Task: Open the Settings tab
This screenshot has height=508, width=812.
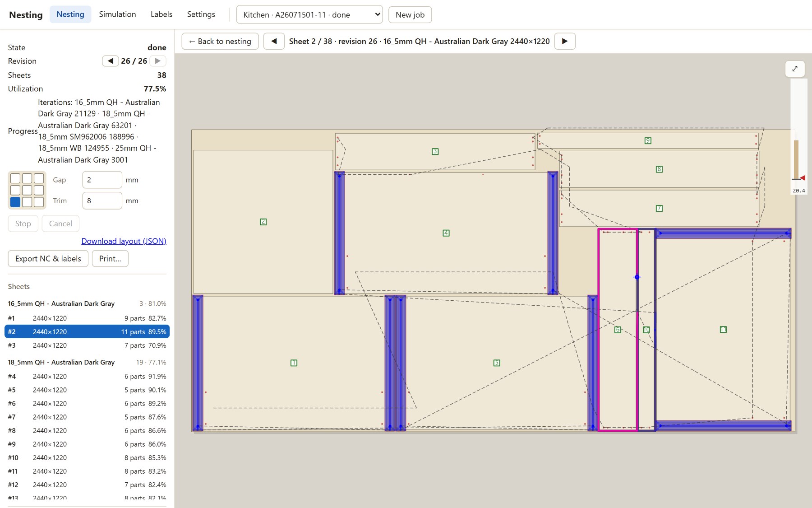Action: pos(201,14)
